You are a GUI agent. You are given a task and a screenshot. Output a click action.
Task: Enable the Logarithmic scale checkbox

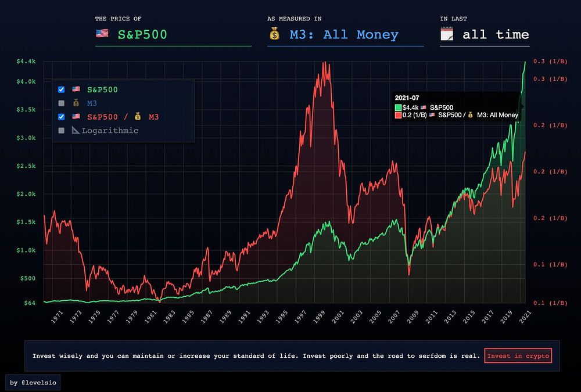pyautogui.click(x=62, y=131)
